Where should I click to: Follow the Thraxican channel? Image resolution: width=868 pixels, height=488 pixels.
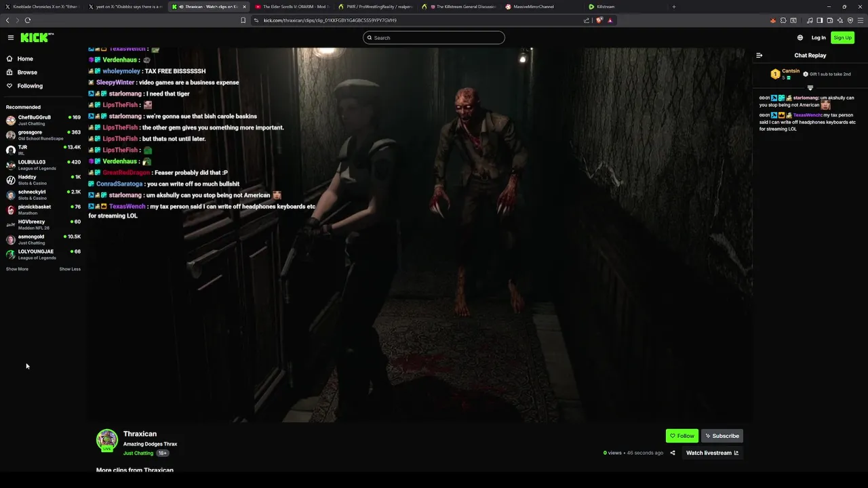pos(682,436)
